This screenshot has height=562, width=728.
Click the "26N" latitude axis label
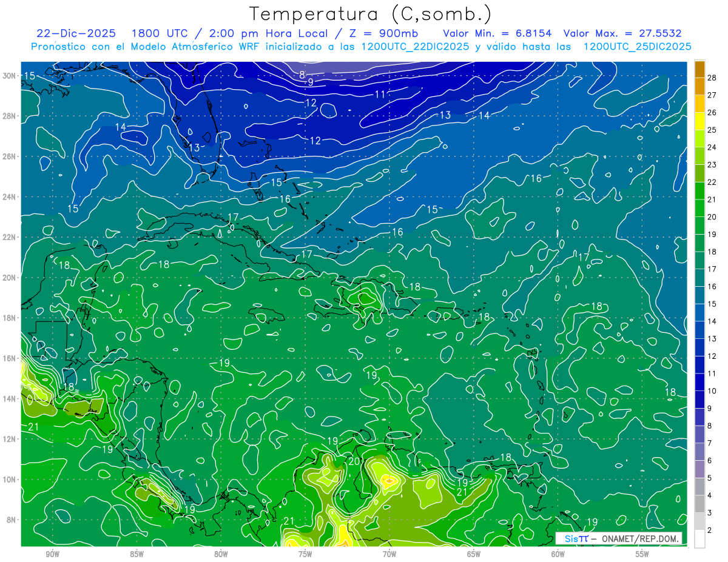click(9, 156)
